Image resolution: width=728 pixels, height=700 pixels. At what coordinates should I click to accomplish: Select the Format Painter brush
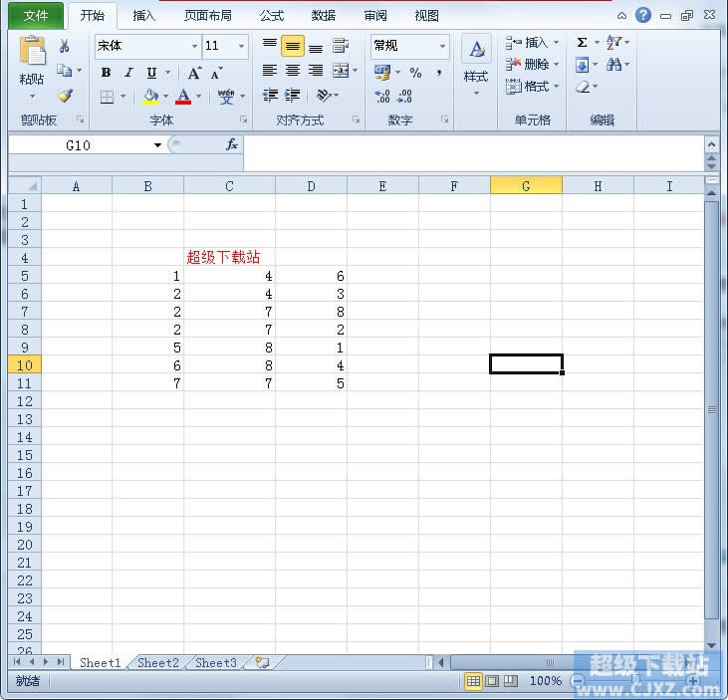pyautogui.click(x=65, y=96)
